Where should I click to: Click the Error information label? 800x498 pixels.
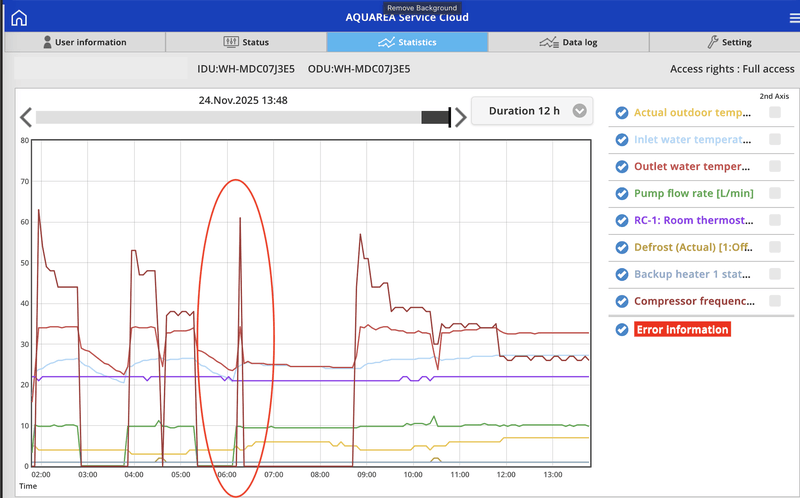coord(682,330)
